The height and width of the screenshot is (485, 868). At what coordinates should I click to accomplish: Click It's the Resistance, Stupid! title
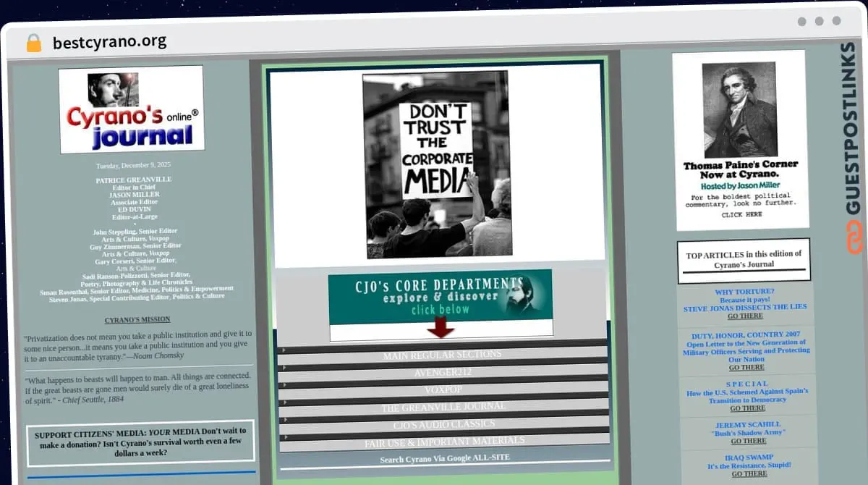click(x=749, y=465)
